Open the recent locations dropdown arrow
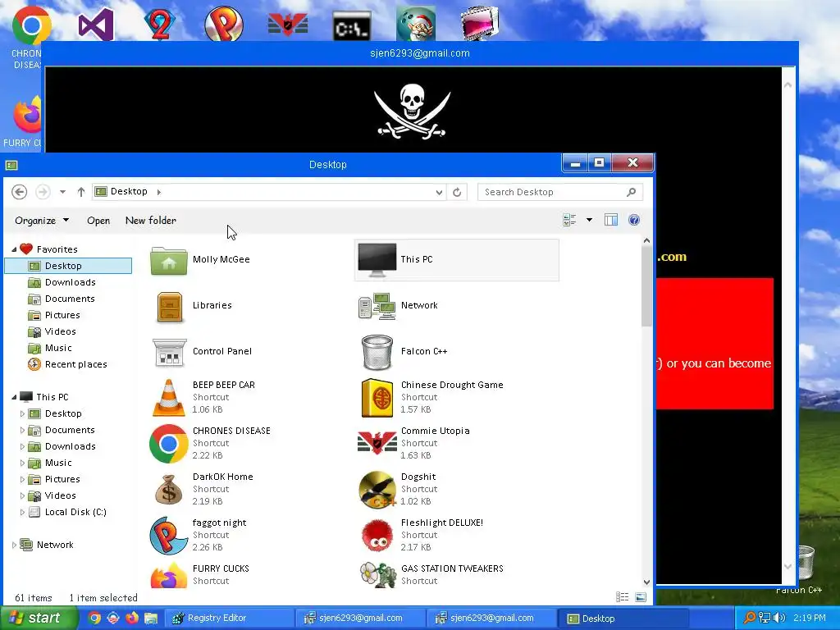 [x=62, y=192]
